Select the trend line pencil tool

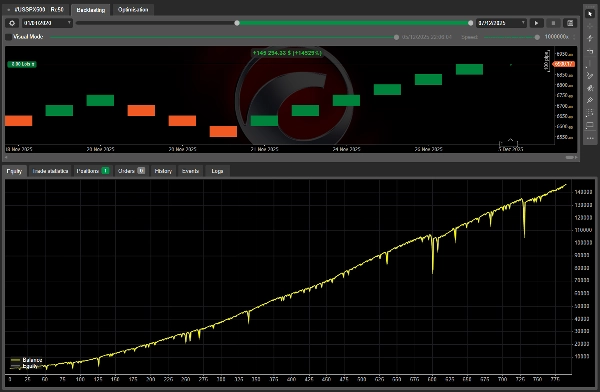pos(590,76)
